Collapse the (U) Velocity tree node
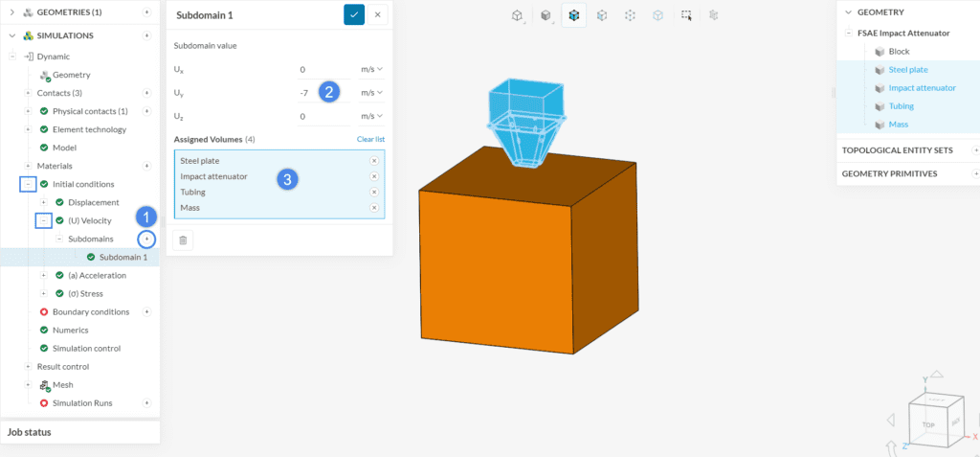The height and width of the screenshot is (457, 980). click(44, 221)
